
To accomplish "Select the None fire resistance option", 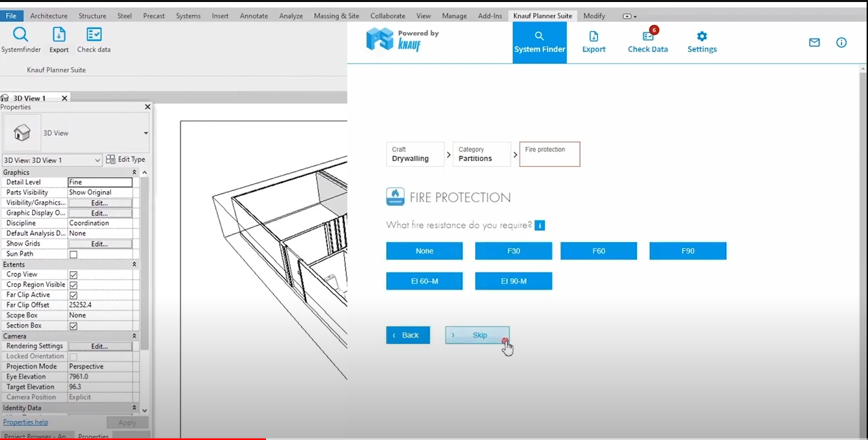I will click(424, 251).
